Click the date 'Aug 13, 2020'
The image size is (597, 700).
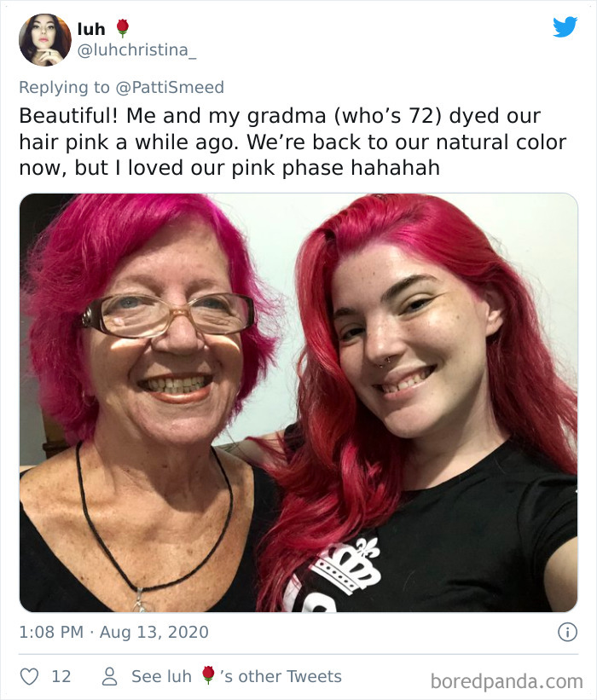click(150, 633)
